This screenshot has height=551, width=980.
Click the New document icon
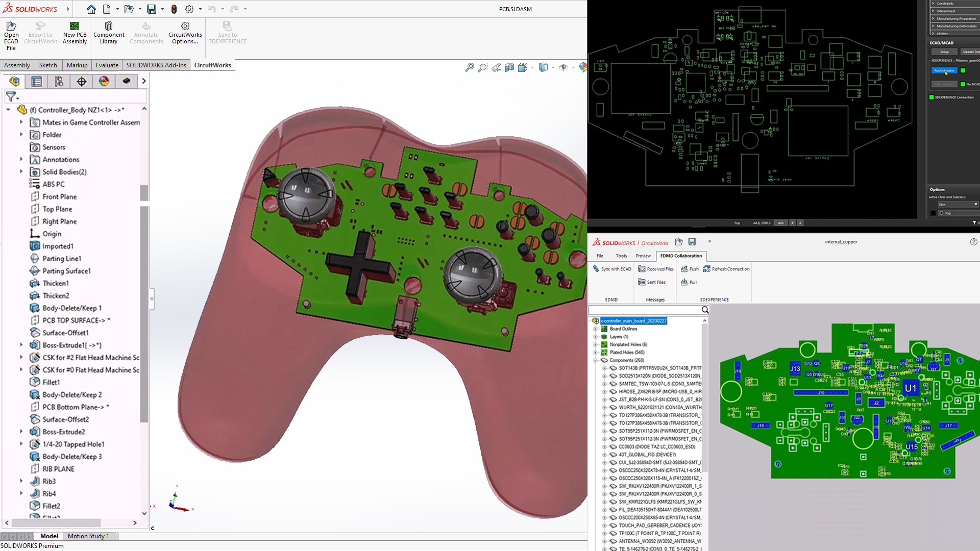tap(107, 9)
